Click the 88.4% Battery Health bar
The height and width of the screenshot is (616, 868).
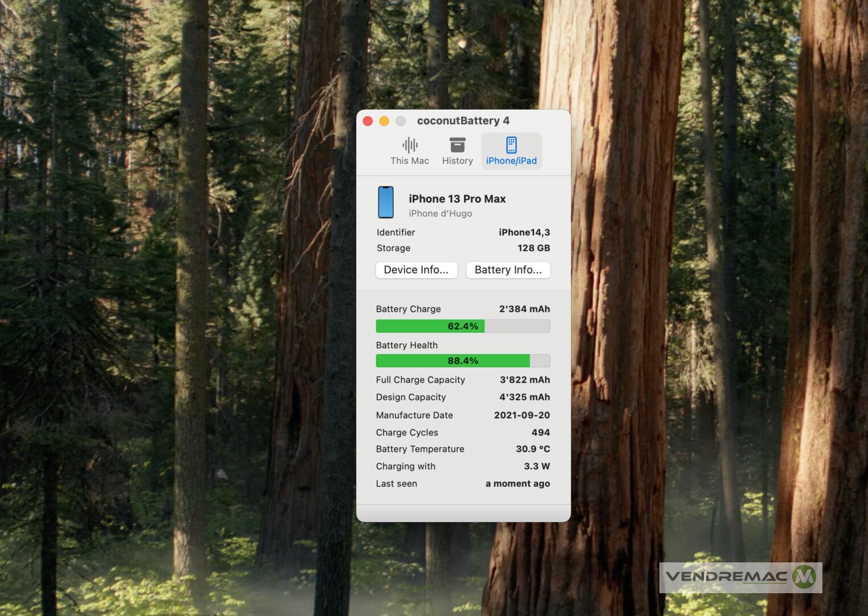tap(463, 361)
